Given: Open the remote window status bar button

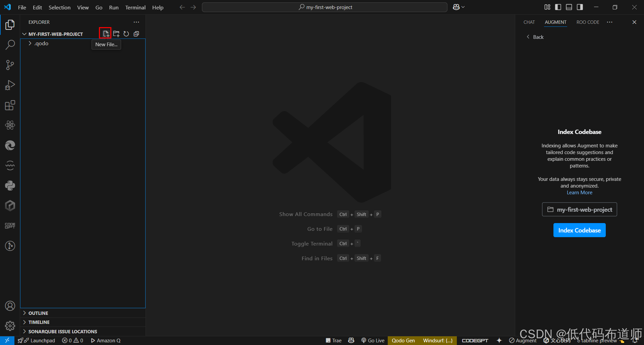Looking at the screenshot, I should pos(7,340).
